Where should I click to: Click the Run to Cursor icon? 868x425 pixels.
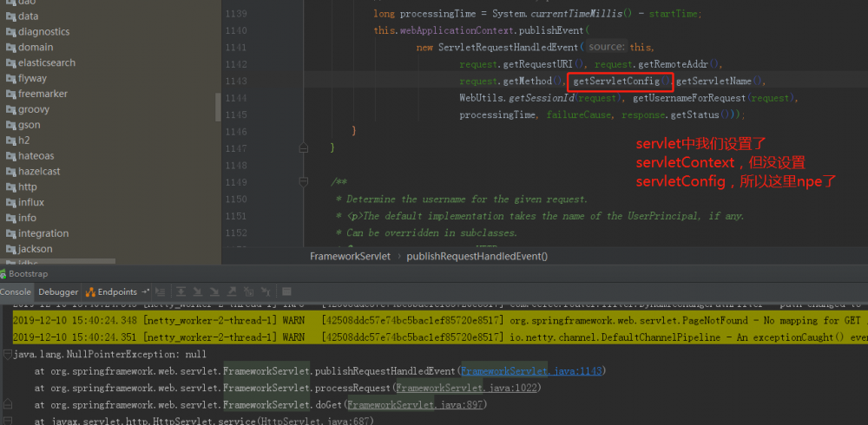(265, 291)
